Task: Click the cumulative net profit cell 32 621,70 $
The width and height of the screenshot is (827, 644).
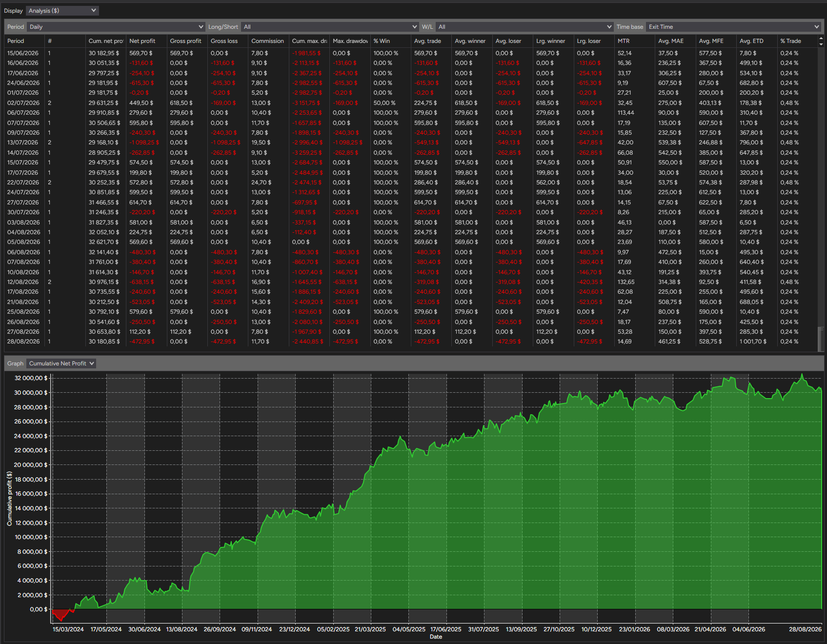Action: (x=104, y=242)
